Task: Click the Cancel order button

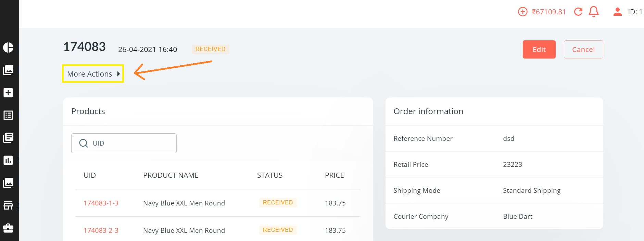Action: (x=583, y=50)
